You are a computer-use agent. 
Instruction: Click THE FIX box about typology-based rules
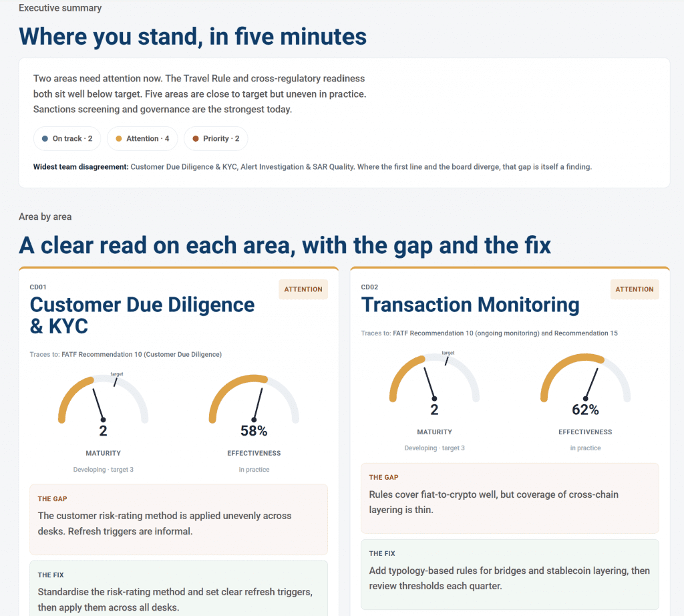tap(510, 575)
